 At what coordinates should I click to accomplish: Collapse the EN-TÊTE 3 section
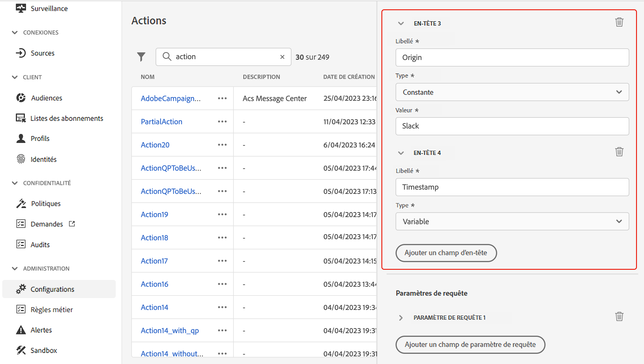coord(401,23)
